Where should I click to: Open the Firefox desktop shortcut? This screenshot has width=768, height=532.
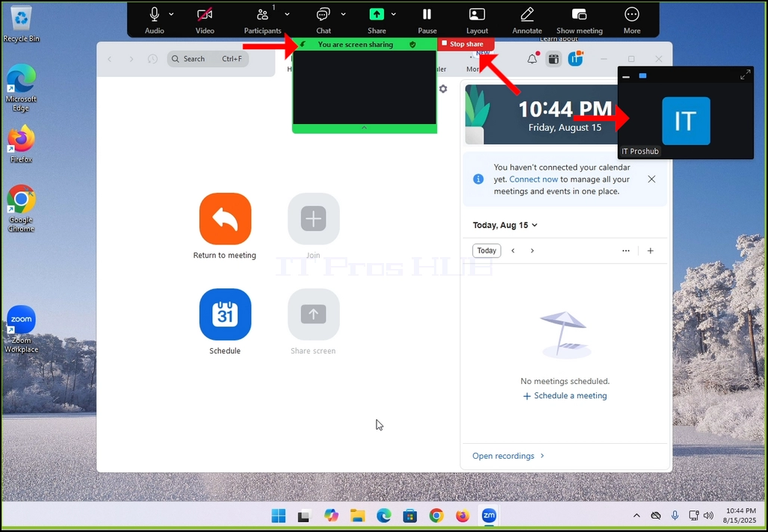pyautogui.click(x=21, y=143)
